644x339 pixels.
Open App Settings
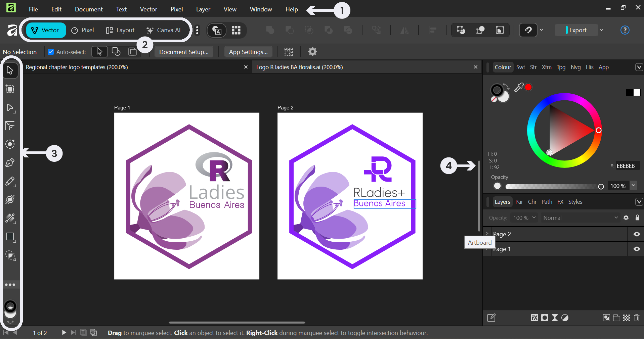click(x=248, y=52)
